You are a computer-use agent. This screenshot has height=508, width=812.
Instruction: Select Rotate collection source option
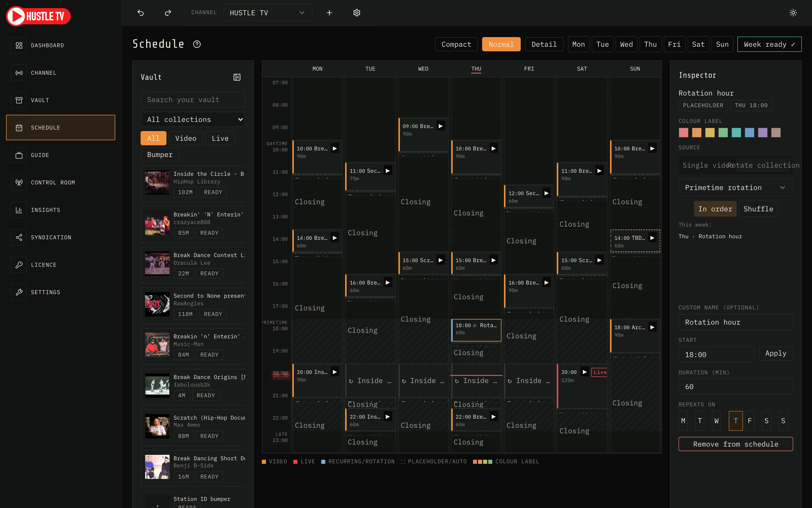(764, 165)
